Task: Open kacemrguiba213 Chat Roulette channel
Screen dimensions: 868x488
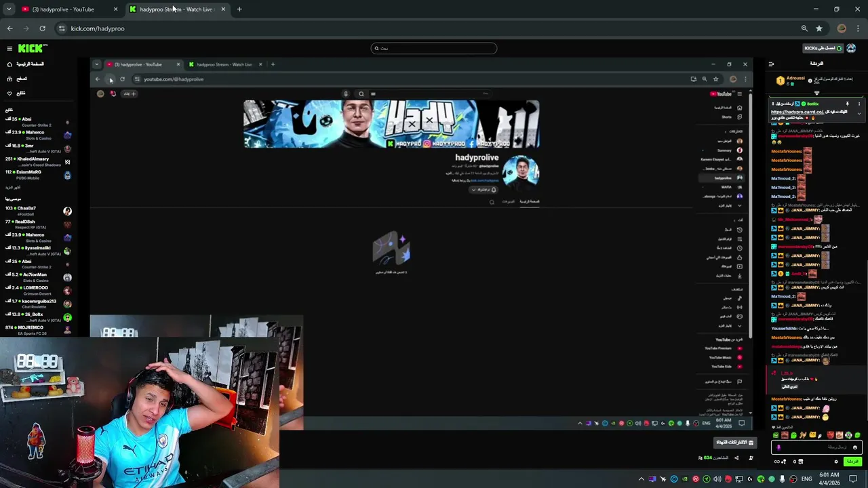Action: point(37,304)
